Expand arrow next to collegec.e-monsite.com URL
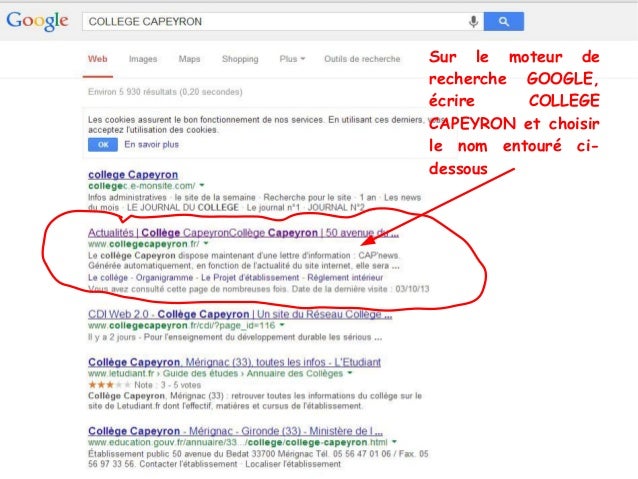Image resolution: width=638 pixels, height=479 pixels. (x=201, y=186)
